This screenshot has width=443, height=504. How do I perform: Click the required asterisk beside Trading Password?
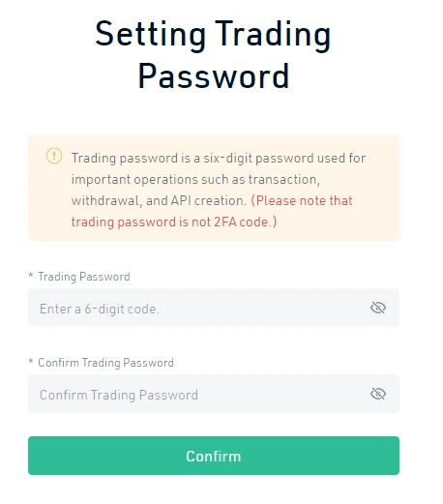tap(31, 275)
